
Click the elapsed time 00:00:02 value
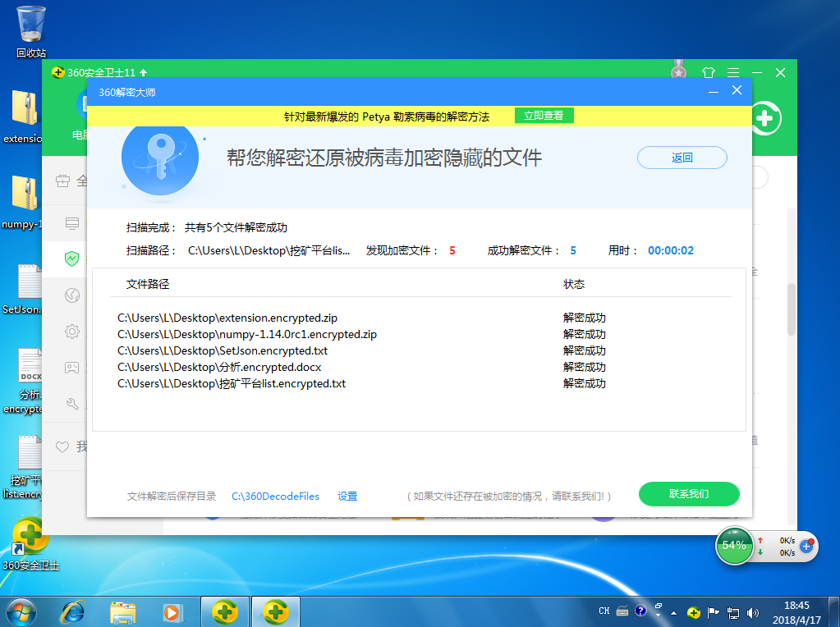[x=671, y=250]
